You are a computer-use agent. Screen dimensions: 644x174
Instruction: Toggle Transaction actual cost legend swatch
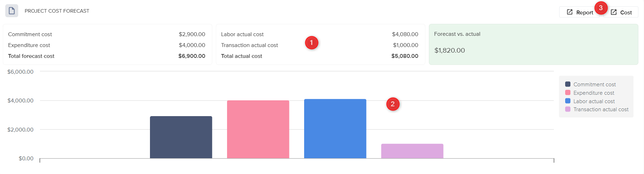point(568,109)
